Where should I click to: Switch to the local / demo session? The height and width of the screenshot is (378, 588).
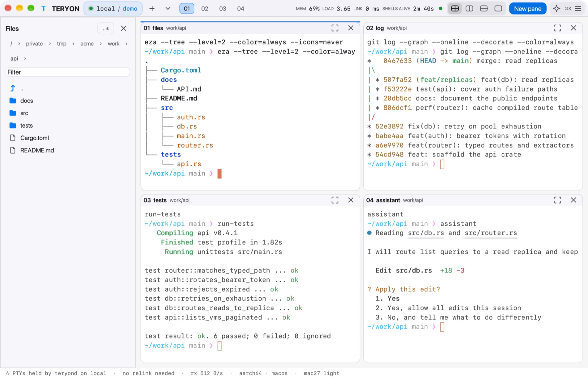pyautogui.click(x=113, y=9)
